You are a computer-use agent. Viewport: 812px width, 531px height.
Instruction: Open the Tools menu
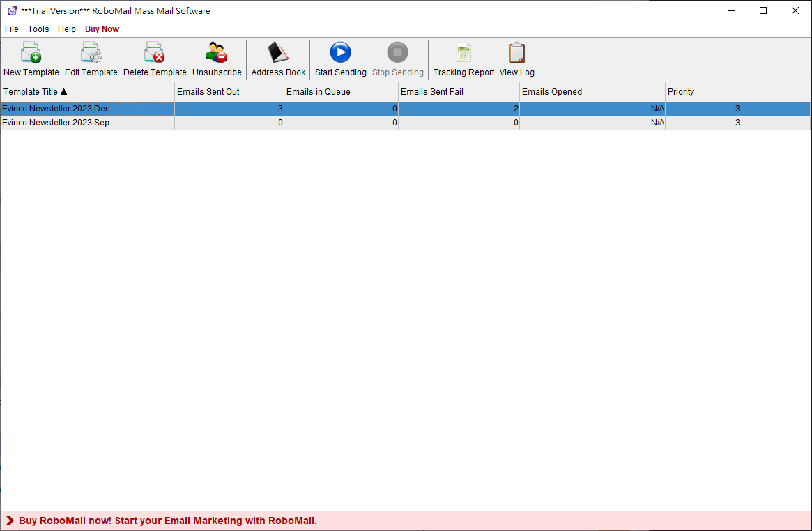(38, 29)
